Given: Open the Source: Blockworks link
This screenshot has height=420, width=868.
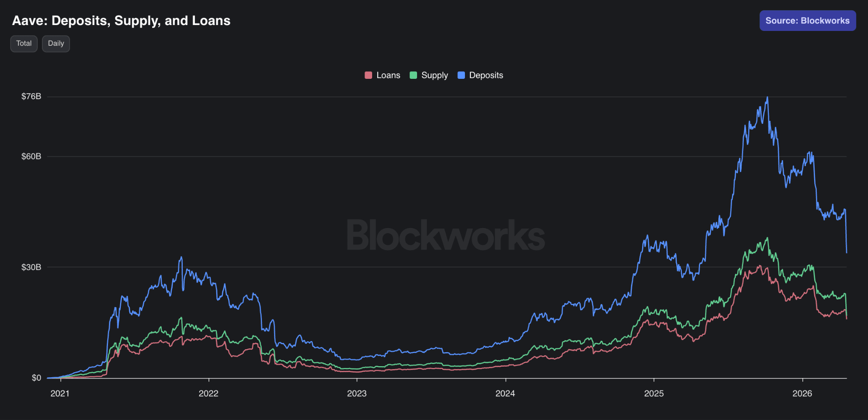Looking at the screenshot, I should (x=807, y=21).
